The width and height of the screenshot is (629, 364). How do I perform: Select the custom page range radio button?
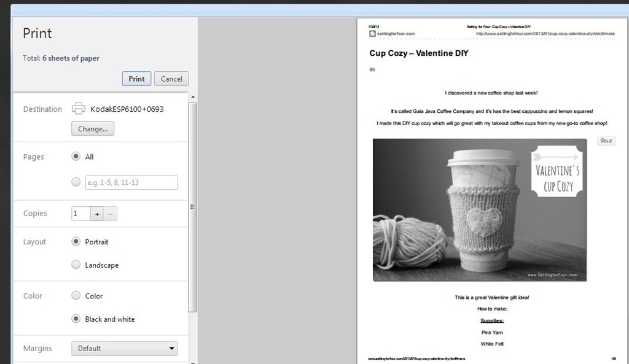point(76,182)
